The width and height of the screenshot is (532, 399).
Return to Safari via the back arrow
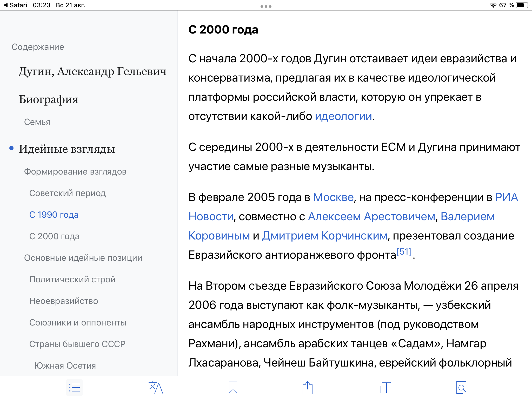(x=15, y=5)
